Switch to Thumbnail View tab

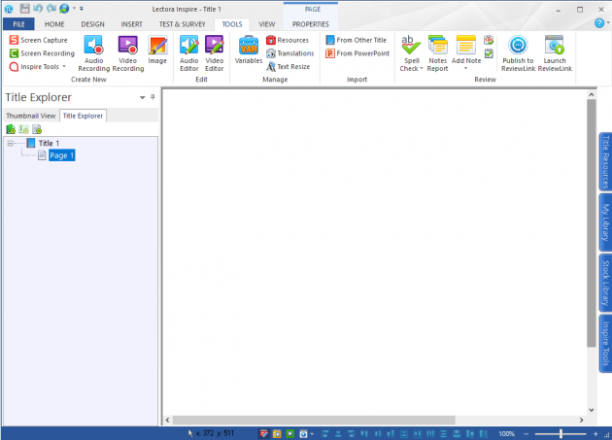pyautogui.click(x=31, y=116)
